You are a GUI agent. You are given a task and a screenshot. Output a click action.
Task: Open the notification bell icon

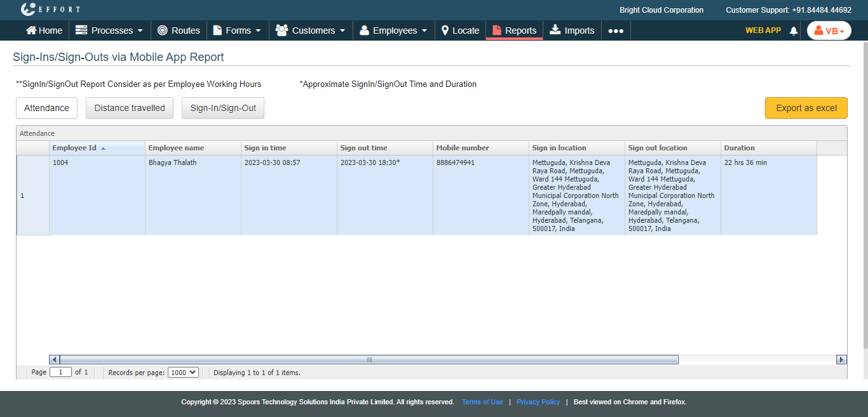[x=793, y=30]
